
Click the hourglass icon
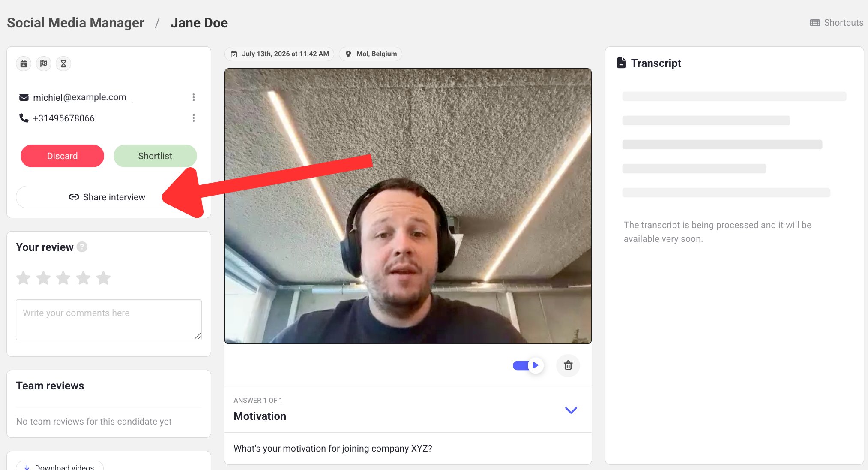pyautogui.click(x=63, y=64)
